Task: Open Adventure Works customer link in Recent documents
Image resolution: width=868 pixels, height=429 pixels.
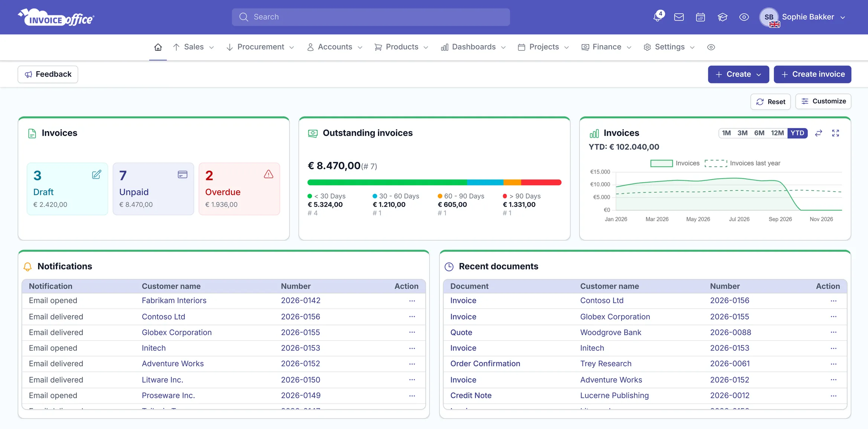Action: pos(611,380)
